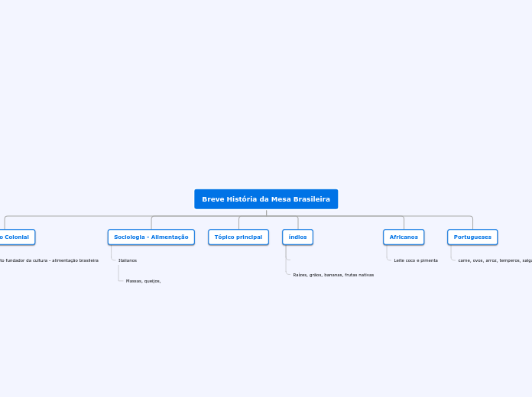
Task: Select the Africanos topic node
Action: tap(404, 237)
